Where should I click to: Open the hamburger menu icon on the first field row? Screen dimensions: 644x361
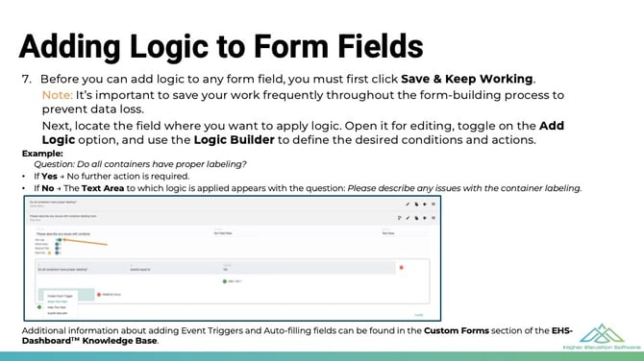(433, 204)
